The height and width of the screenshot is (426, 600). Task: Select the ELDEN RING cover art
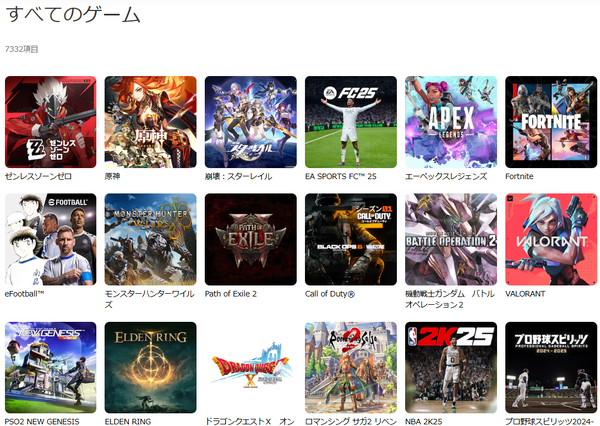150,367
